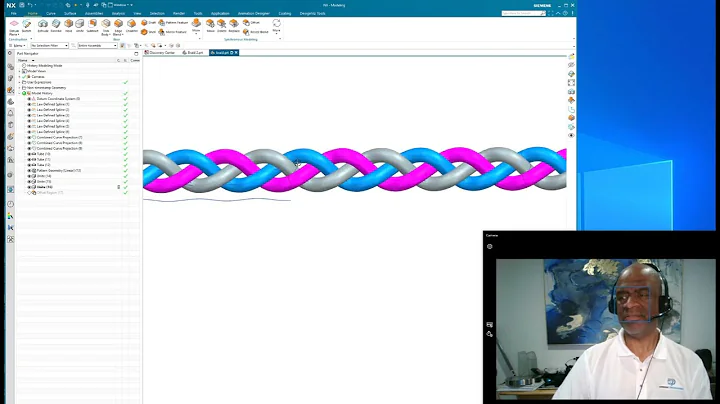Expand the User Expressions node
720x404 pixels.
[x=19, y=82]
